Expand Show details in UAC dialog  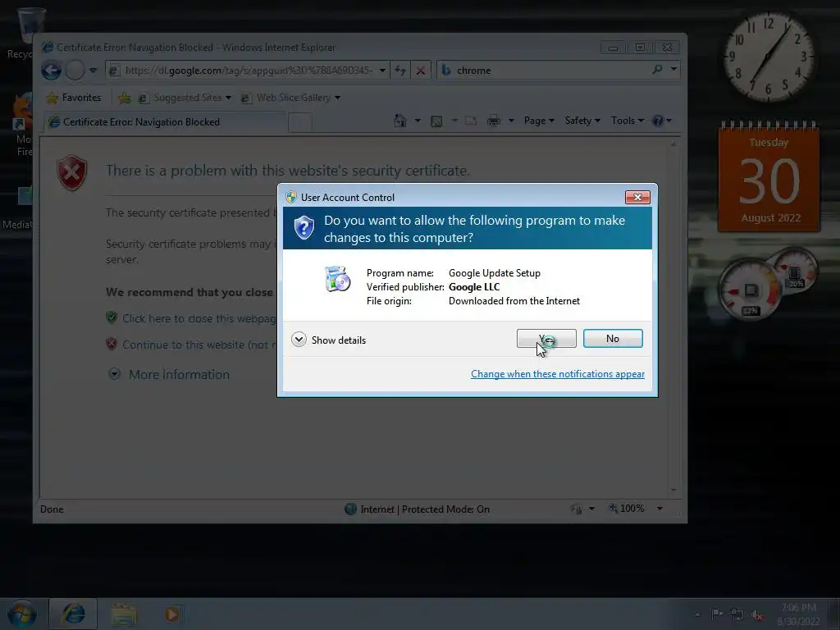(328, 340)
